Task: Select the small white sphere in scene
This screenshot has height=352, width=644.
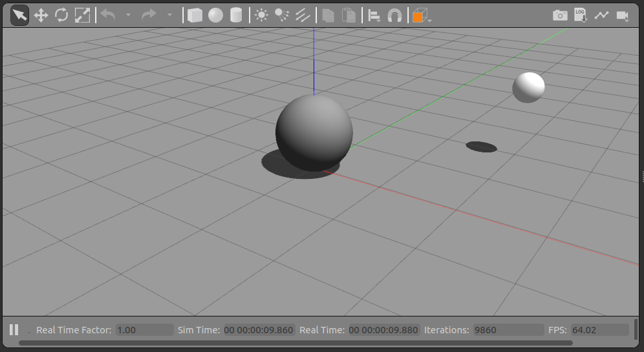Action: (x=529, y=87)
